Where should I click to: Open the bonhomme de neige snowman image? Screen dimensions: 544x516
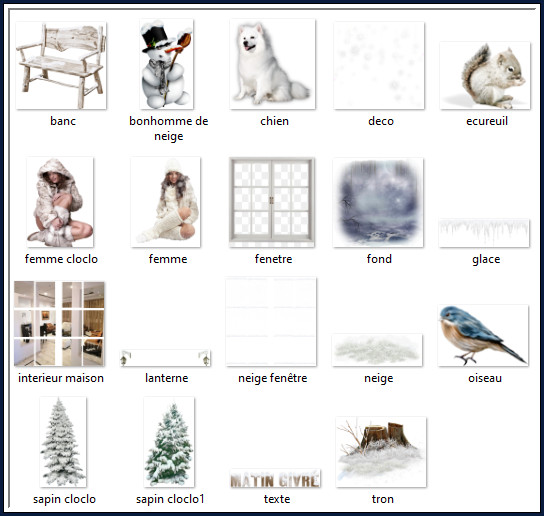[x=167, y=64]
